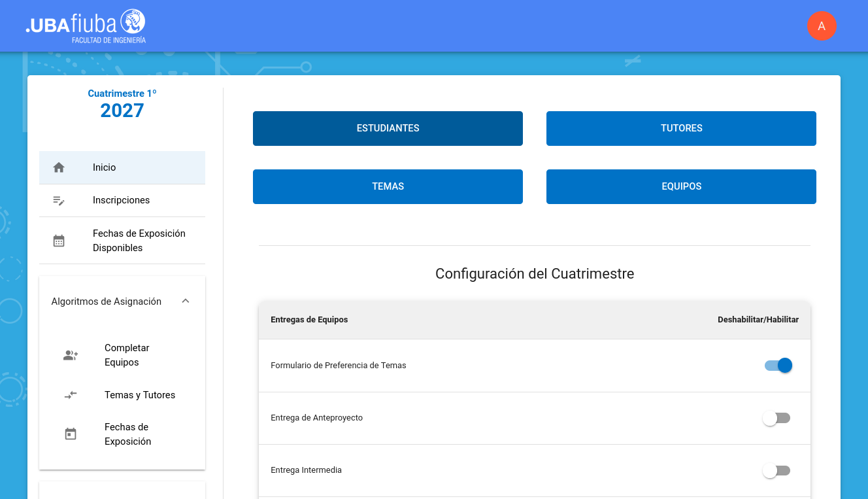Disable Formulario de Preferencia de Temas toggle
The image size is (868, 499).
[778, 366]
